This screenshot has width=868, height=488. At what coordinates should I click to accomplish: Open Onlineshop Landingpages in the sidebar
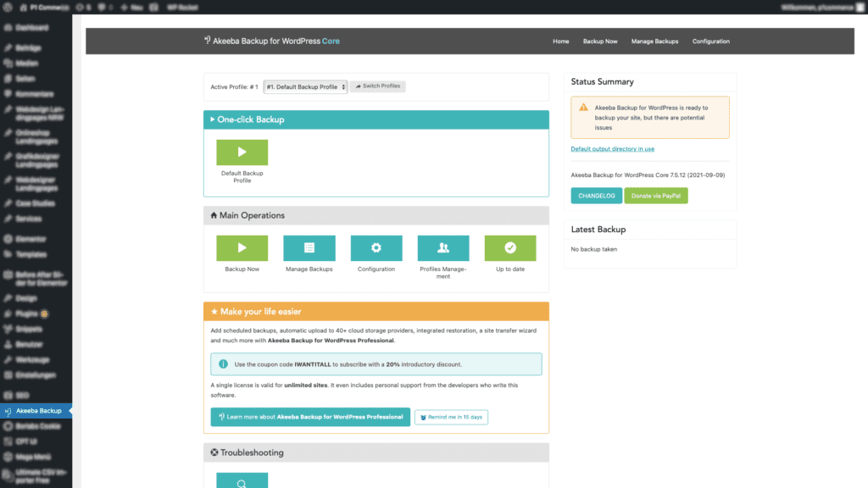36,137
